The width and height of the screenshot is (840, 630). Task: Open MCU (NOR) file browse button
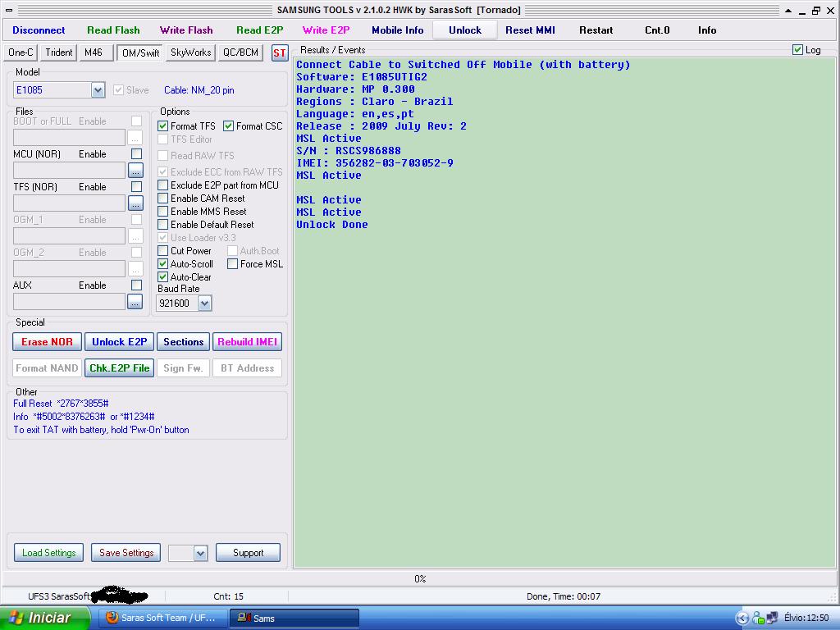click(135, 171)
